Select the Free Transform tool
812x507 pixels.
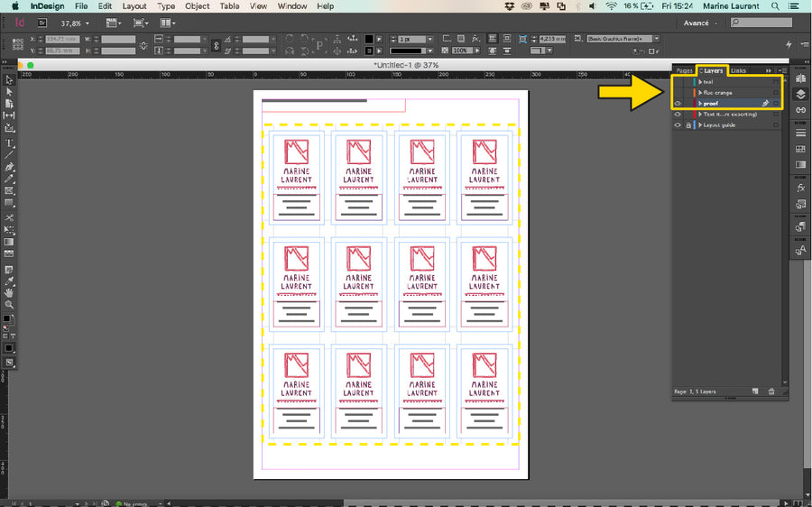pyautogui.click(x=9, y=229)
